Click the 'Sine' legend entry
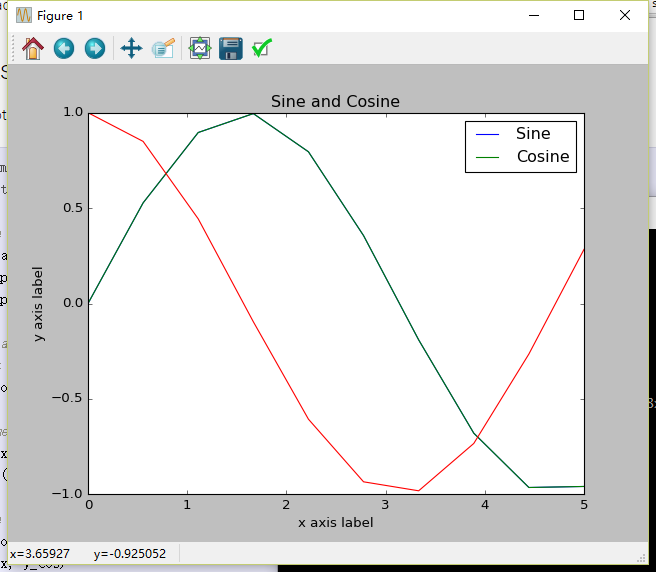Image resolution: width=656 pixels, height=572 pixels. click(x=533, y=133)
